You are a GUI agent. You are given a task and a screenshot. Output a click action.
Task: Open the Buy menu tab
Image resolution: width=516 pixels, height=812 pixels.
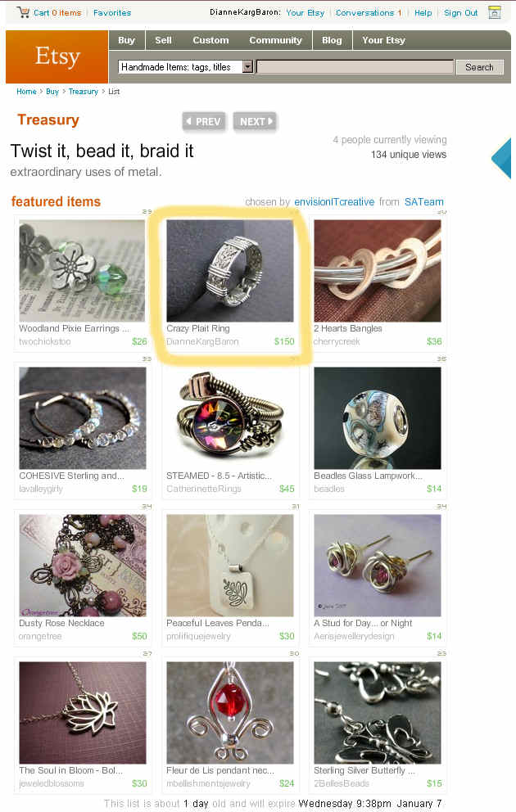(x=126, y=40)
